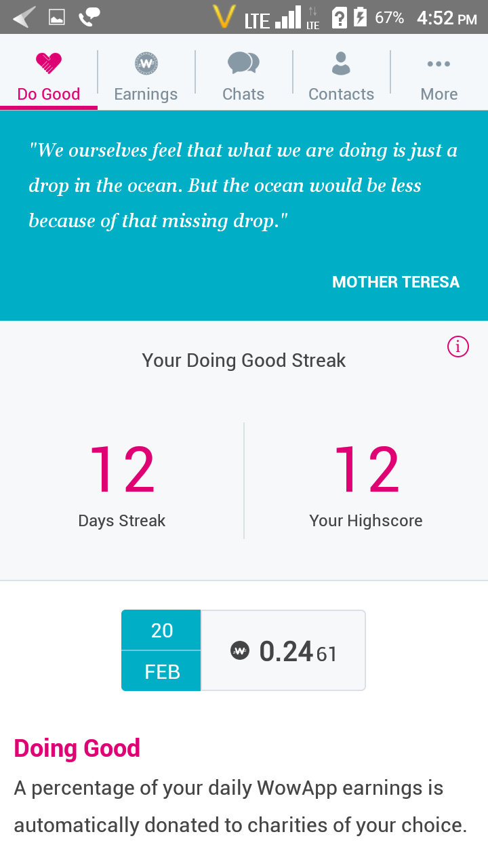Tap the picture notification in status bar

pyautogui.click(x=57, y=17)
